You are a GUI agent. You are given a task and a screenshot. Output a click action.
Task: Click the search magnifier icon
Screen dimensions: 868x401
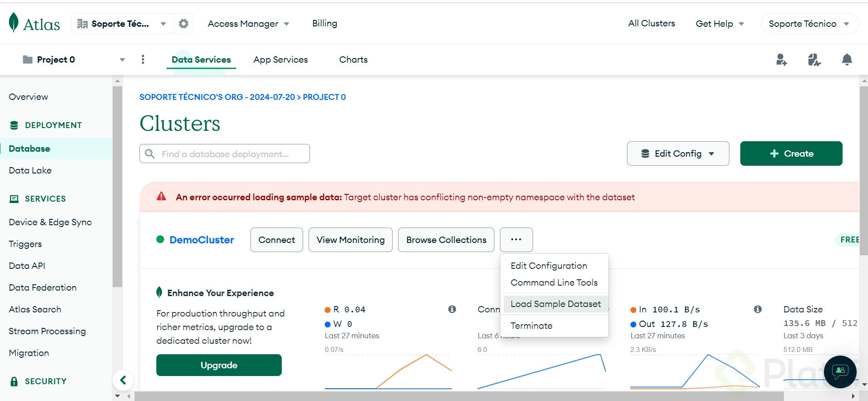pyautogui.click(x=150, y=154)
